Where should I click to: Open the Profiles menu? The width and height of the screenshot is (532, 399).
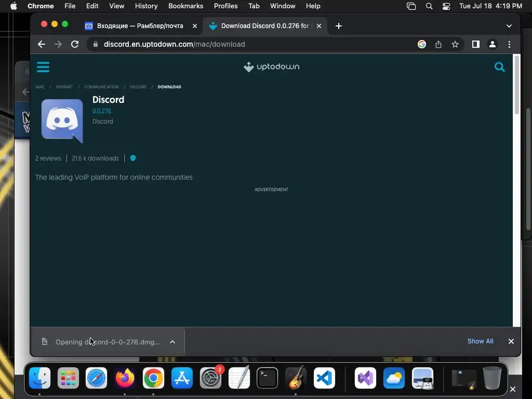(x=225, y=6)
